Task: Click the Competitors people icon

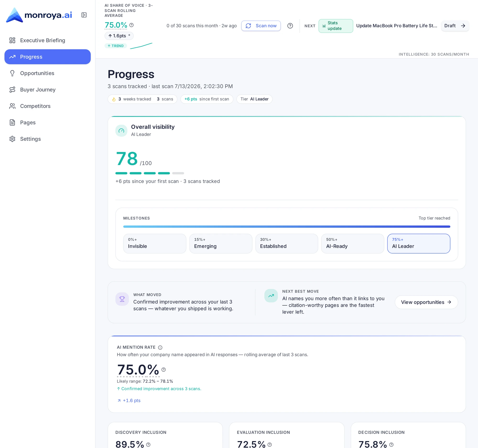Action: point(12,106)
